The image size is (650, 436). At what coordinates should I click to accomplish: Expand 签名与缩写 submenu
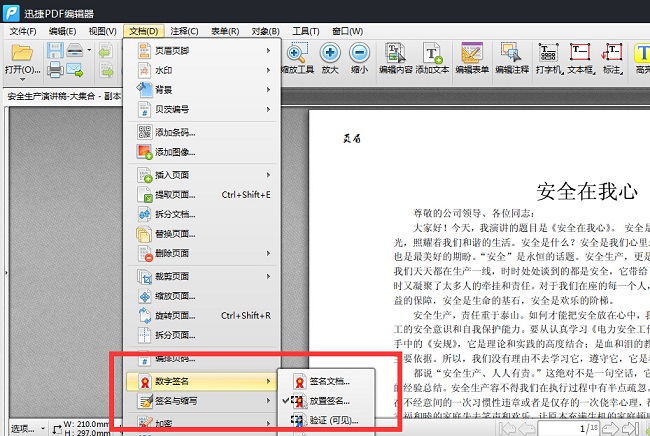pos(202,401)
